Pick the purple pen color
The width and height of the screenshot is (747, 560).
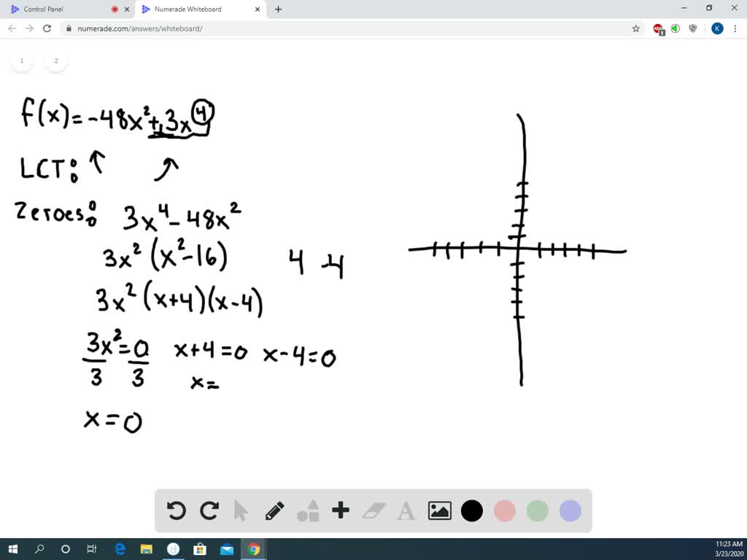(570, 511)
